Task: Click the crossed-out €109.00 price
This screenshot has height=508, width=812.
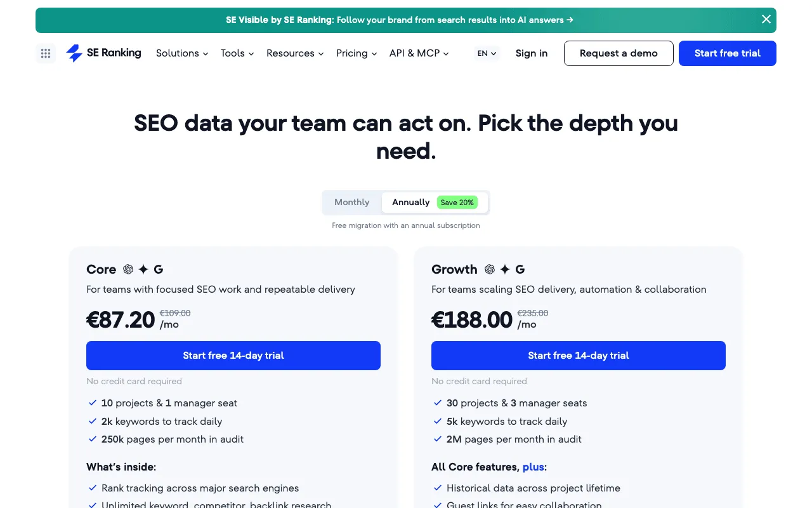Action: [175, 313]
